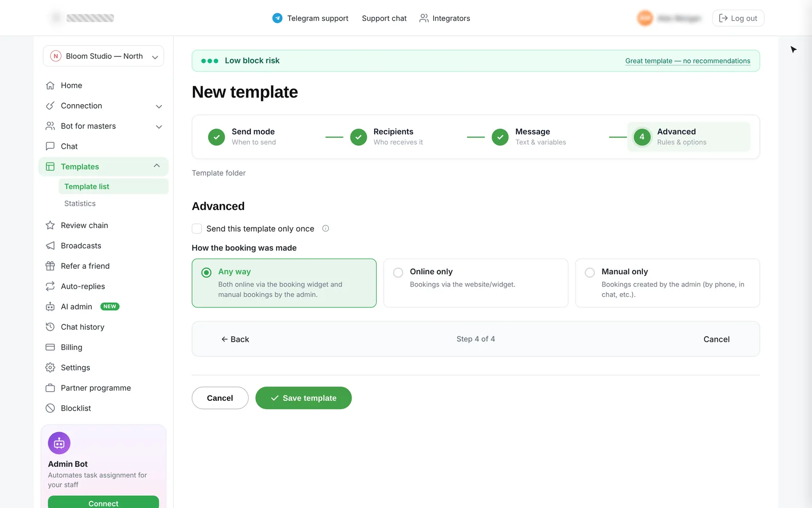Image resolution: width=812 pixels, height=508 pixels.
Task: Click the Bot for masters people icon
Action: 50,126
